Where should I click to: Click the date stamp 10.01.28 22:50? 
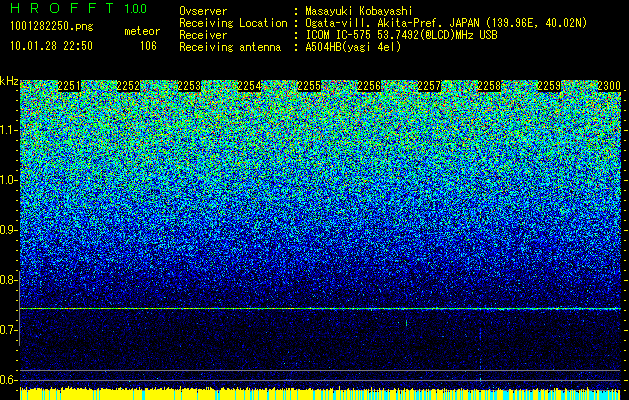pyautogui.click(x=51, y=46)
